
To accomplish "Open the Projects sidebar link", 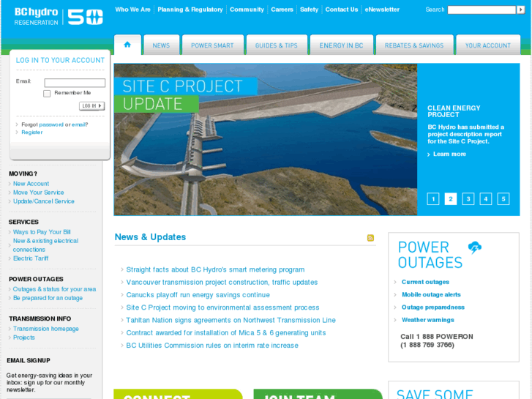I will click(x=23, y=338).
